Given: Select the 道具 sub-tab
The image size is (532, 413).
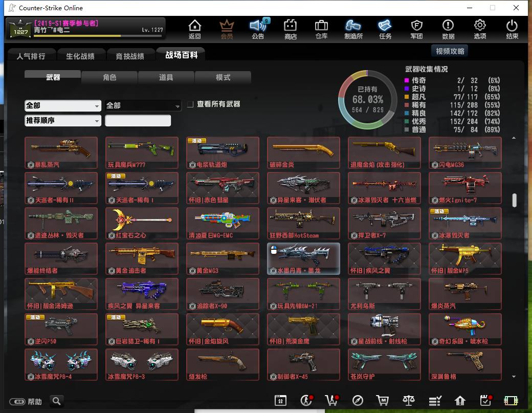Looking at the screenshot, I should click(166, 77).
